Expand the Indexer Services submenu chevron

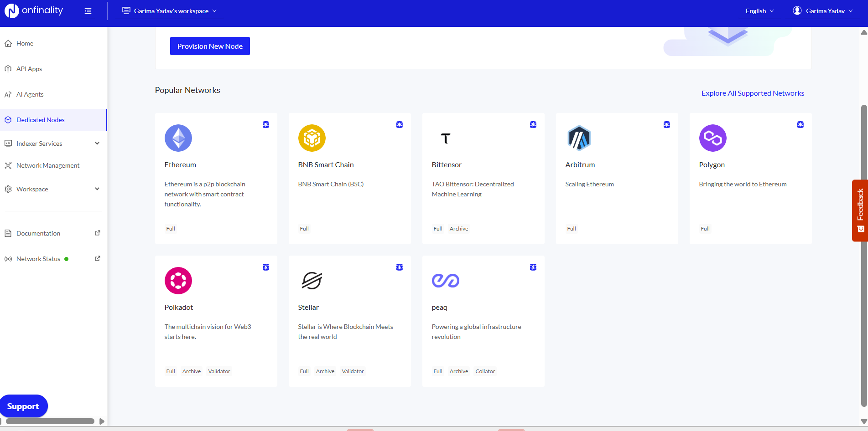pyautogui.click(x=97, y=143)
